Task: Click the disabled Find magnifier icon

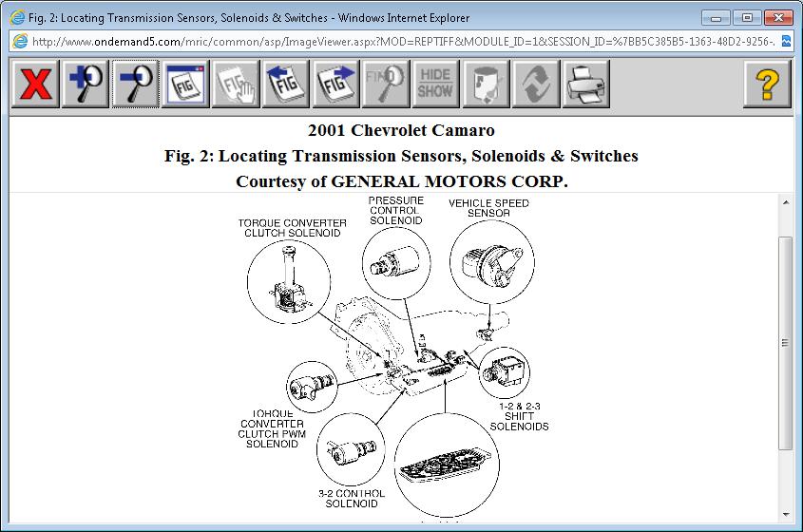Action: (x=387, y=85)
